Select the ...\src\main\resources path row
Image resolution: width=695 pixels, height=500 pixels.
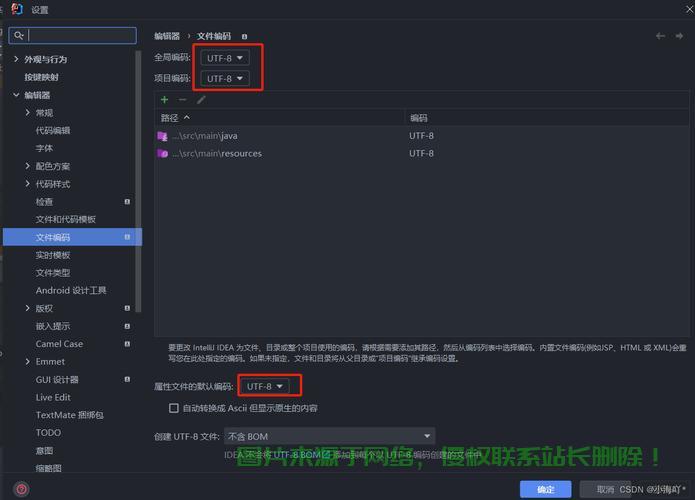(422, 154)
